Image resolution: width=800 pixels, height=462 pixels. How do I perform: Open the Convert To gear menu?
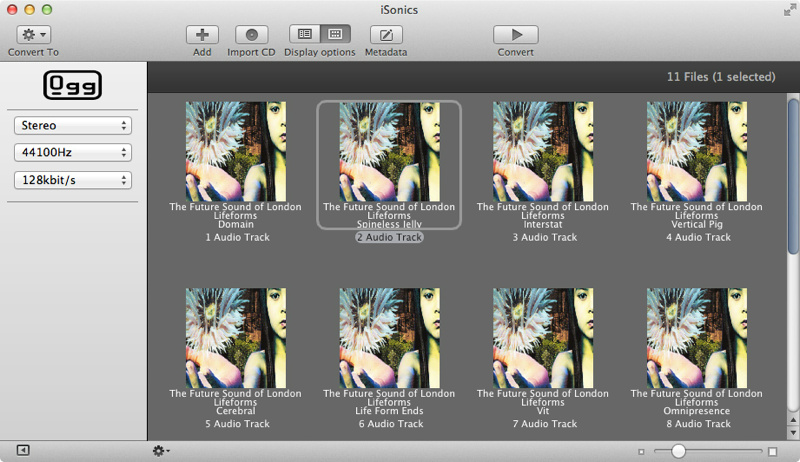pos(33,34)
